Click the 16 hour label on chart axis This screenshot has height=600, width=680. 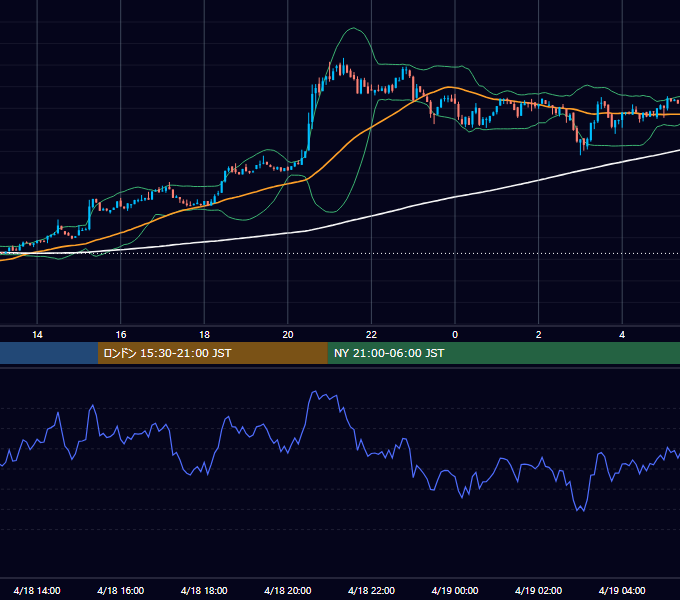coord(121,335)
